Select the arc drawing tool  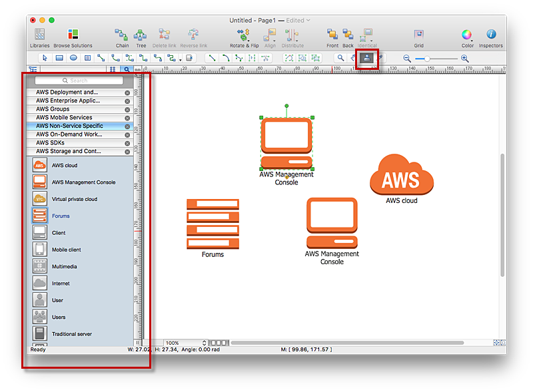coord(225,58)
